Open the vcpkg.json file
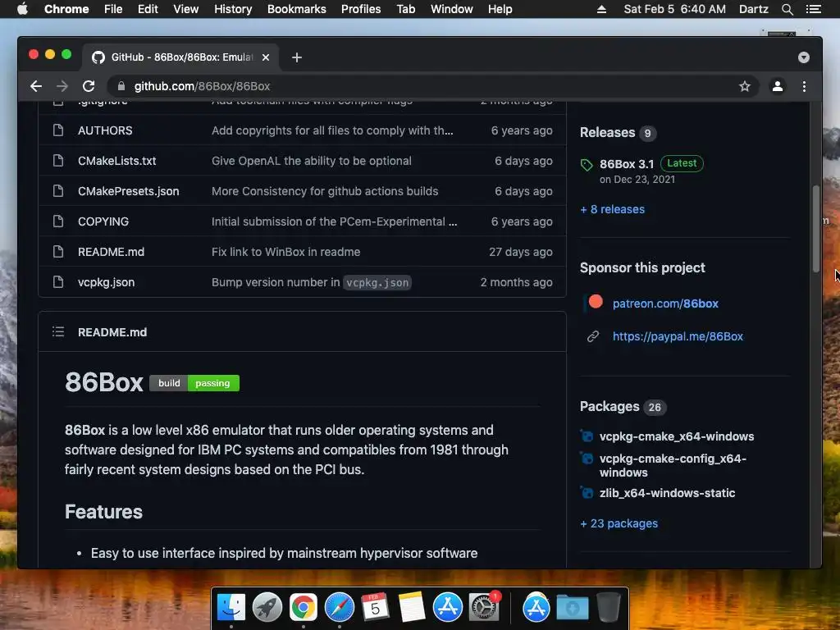Viewport: 840px width, 630px height. click(106, 282)
